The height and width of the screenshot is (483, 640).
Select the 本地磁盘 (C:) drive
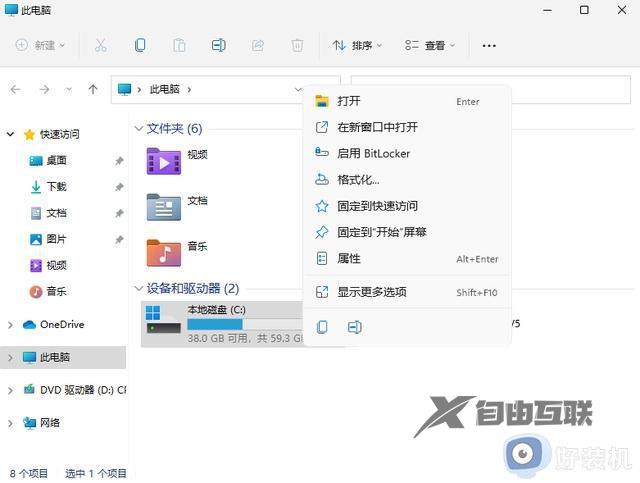(x=222, y=324)
